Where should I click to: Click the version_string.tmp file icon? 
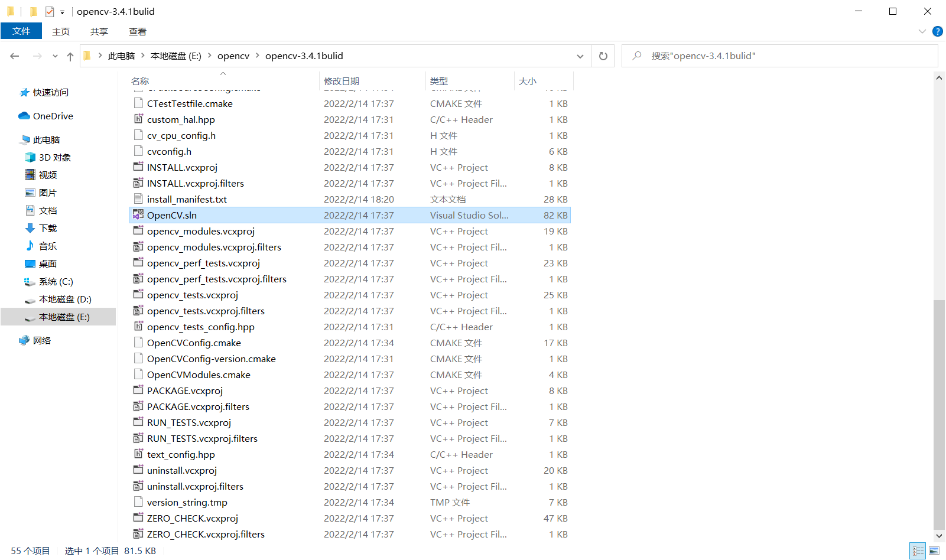(138, 502)
